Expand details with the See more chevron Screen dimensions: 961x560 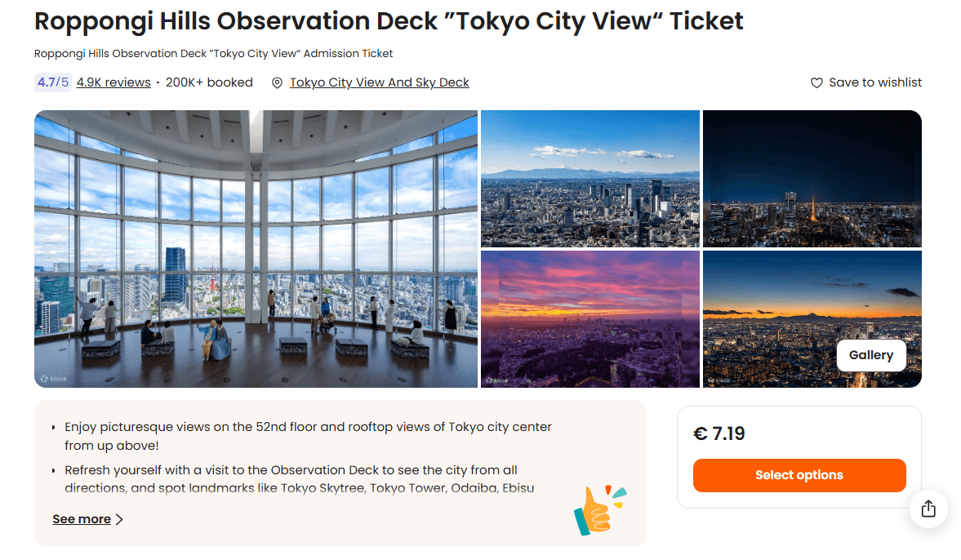point(120,519)
